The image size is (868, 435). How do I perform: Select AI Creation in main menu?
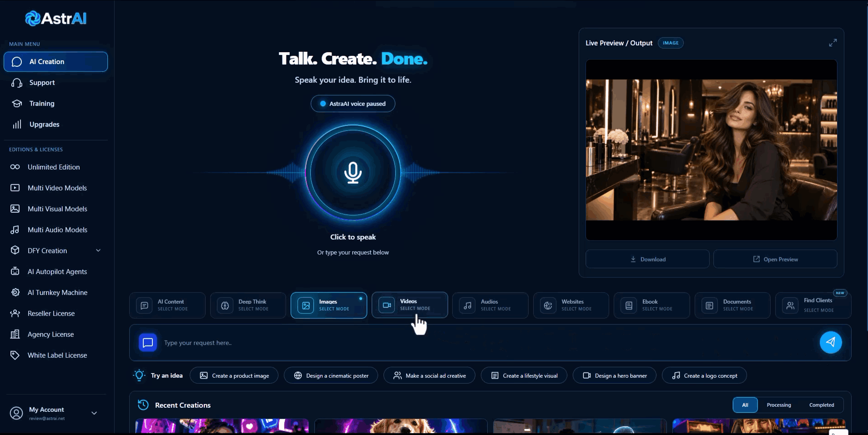coord(56,62)
